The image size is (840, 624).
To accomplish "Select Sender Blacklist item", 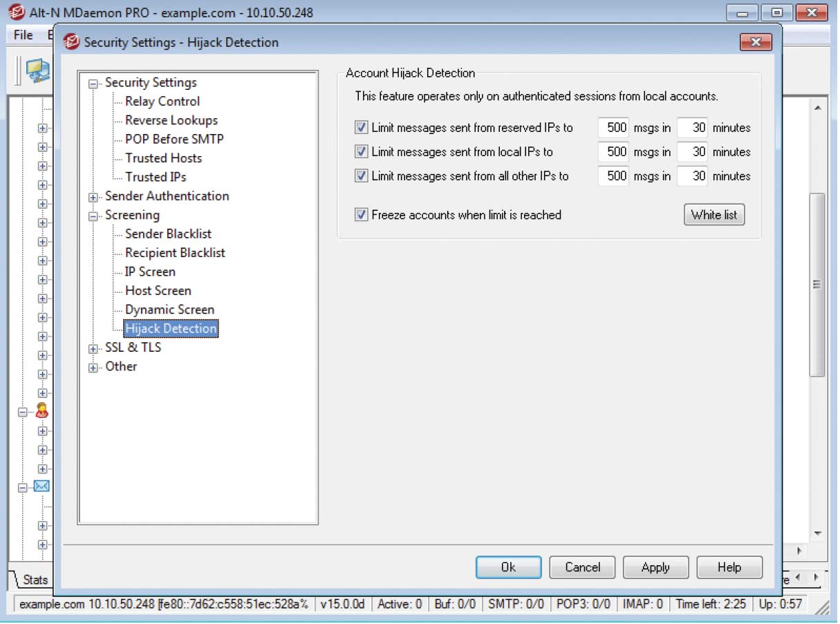I will click(x=168, y=234).
